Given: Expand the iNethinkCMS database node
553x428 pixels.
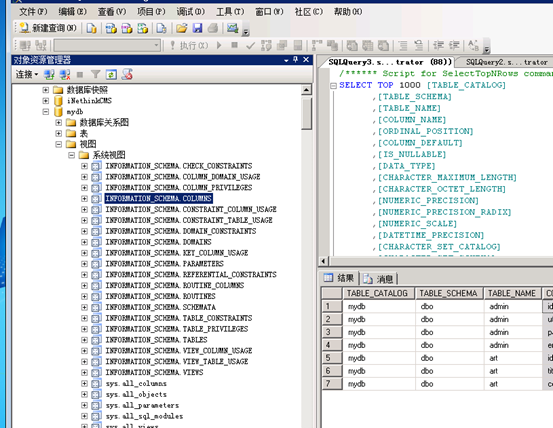Looking at the screenshot, I should 45,101.
